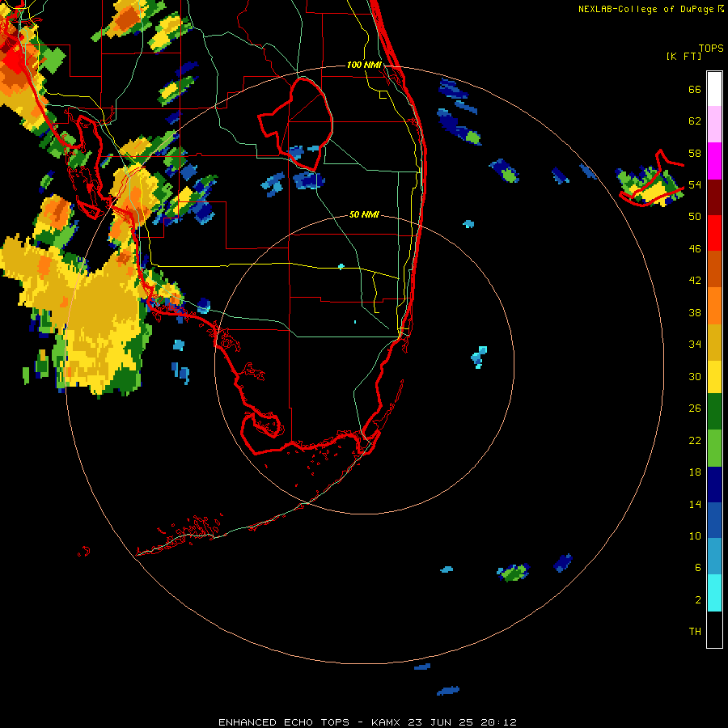The width and height of the screenshot is (728, 728).
Task: Click legend value "54"
Action: click(695, 185)
